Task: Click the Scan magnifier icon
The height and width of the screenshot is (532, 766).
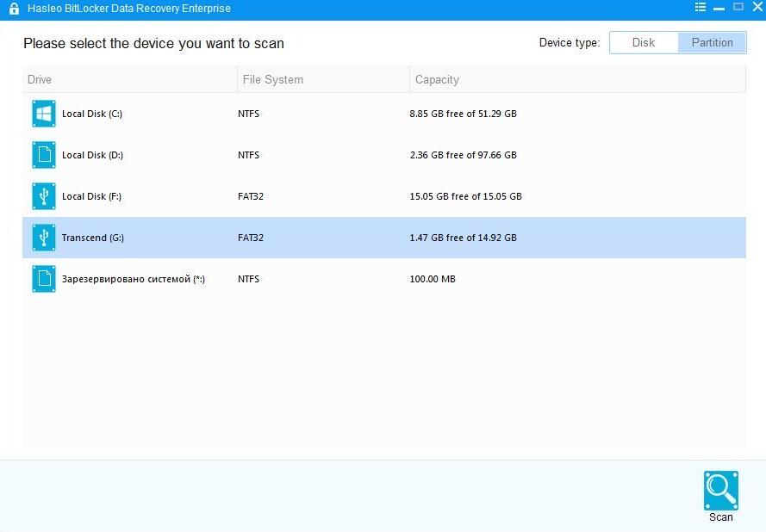Action: [x=721, y=491]
